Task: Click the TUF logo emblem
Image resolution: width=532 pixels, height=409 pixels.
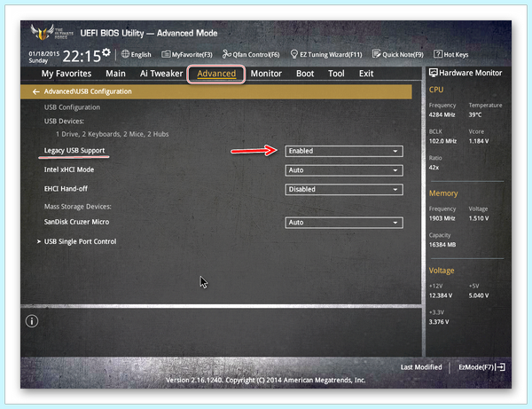Action: [x=43, y=33]
